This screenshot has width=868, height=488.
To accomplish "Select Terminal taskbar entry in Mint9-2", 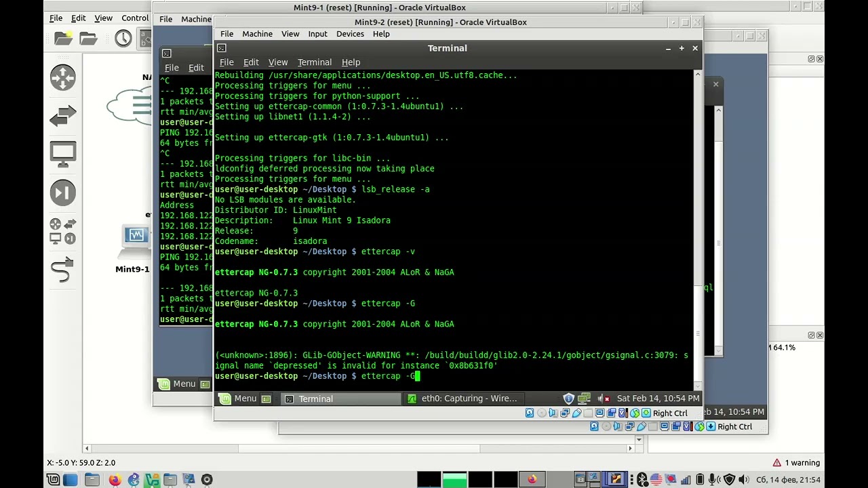I will coord(341,399).
